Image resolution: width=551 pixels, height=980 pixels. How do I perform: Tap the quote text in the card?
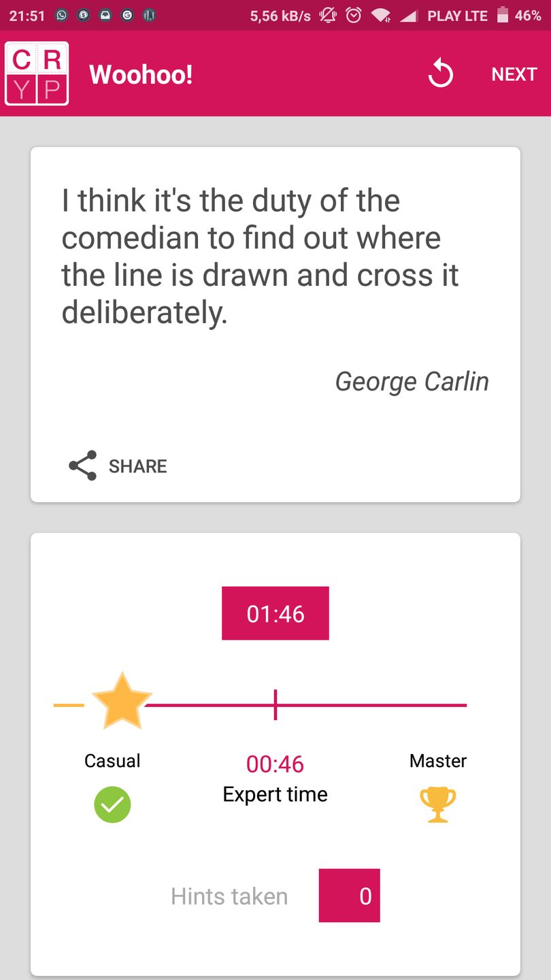[x=260, y=257]
